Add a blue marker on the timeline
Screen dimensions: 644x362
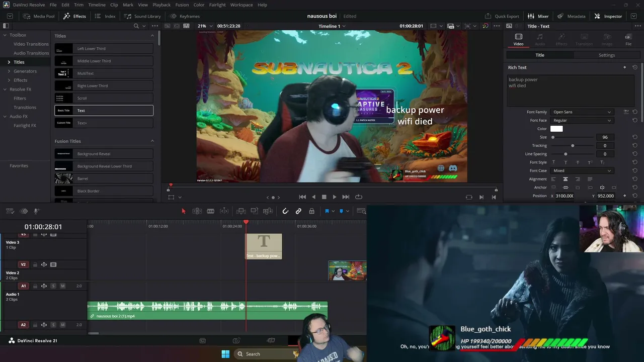(341, 211)
